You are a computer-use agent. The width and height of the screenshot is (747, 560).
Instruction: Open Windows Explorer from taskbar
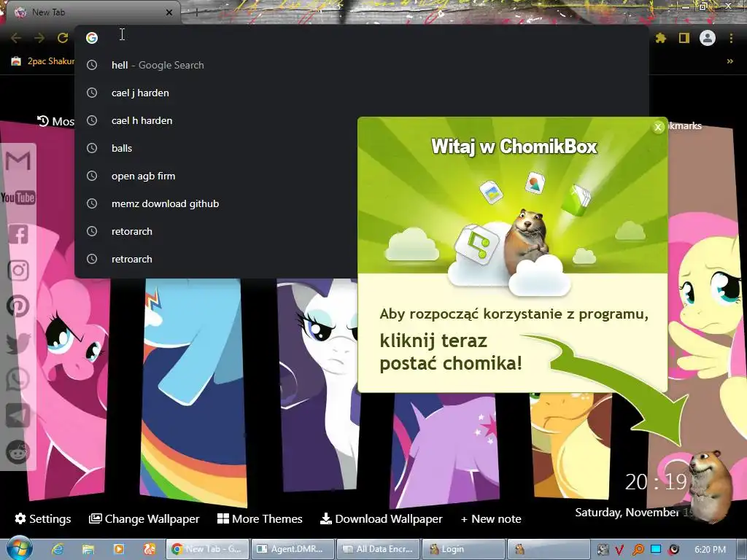pyautogui.click(x=88, y=549)
